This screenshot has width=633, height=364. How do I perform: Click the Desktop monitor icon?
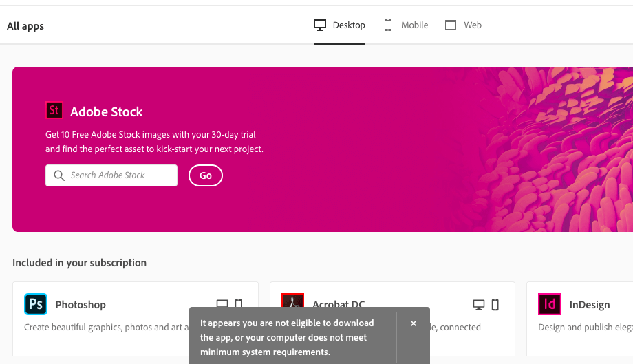click(x=320, y=25)
